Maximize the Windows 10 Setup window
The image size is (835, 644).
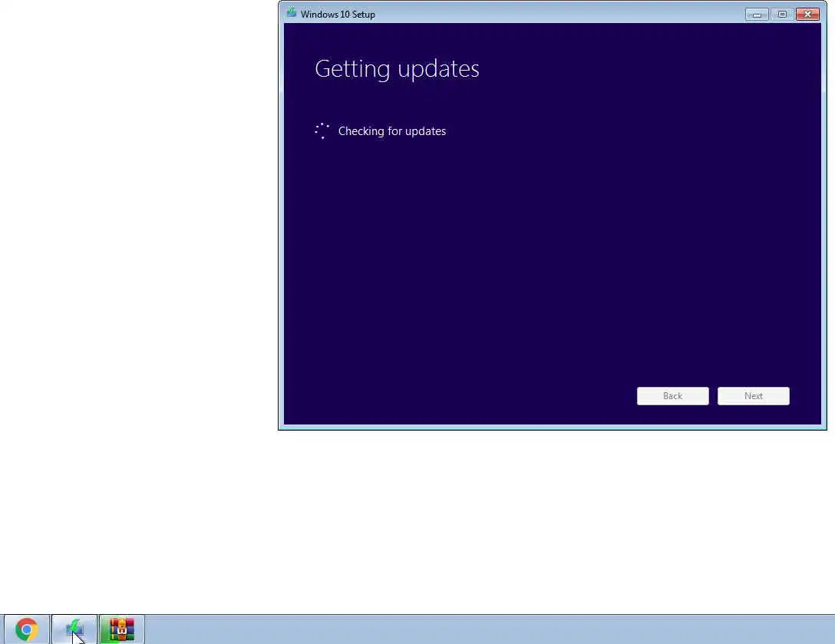[782, 15]
